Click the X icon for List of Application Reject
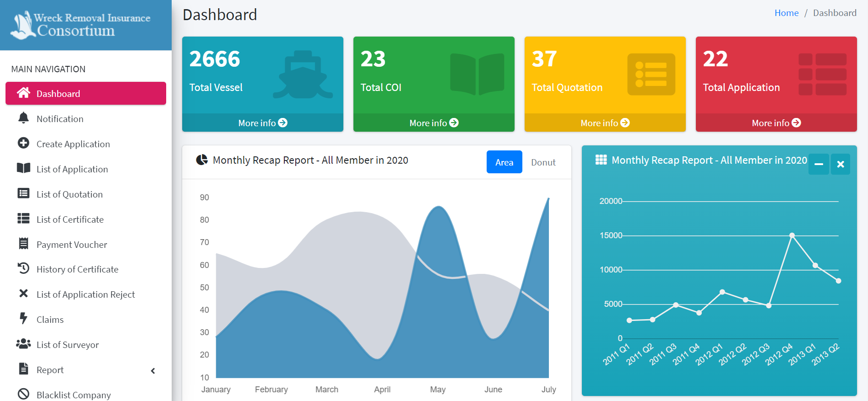The image size is (868, 401). [x=23, y=294]
